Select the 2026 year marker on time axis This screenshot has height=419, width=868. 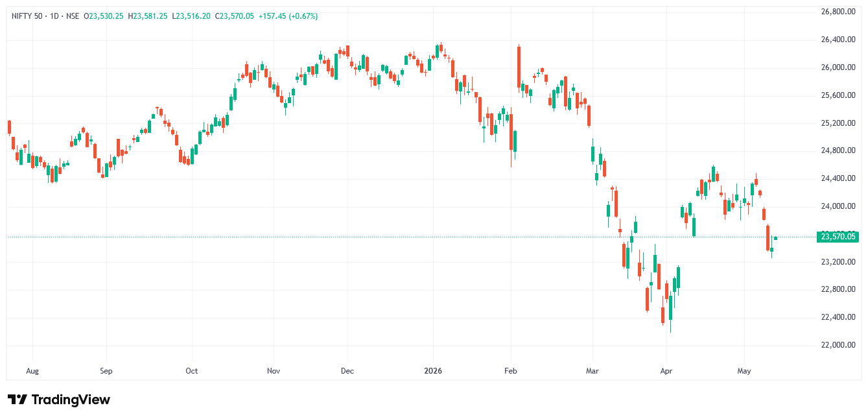pos(432,371)
